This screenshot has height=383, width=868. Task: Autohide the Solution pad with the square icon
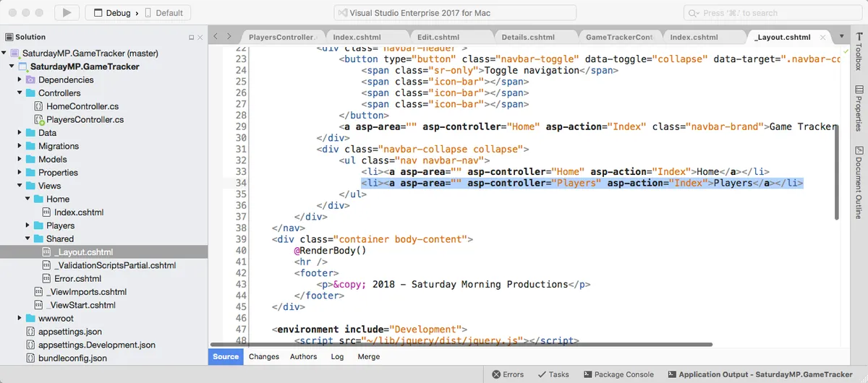pyautogui.click(x=192, y=38)
